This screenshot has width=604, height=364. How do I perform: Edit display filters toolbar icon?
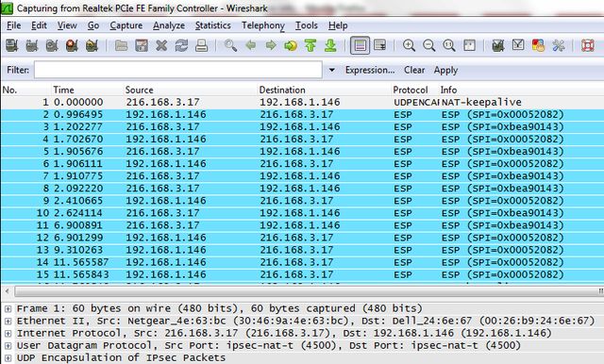coord(518,45)
